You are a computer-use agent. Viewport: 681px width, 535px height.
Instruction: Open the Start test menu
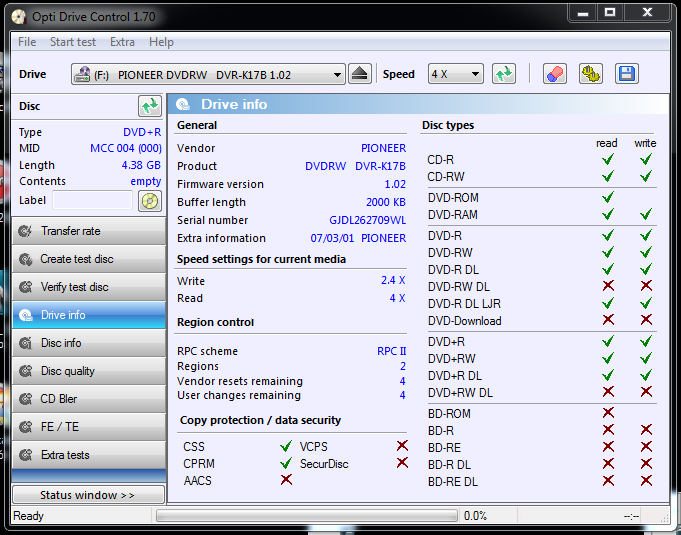point(73,42)
